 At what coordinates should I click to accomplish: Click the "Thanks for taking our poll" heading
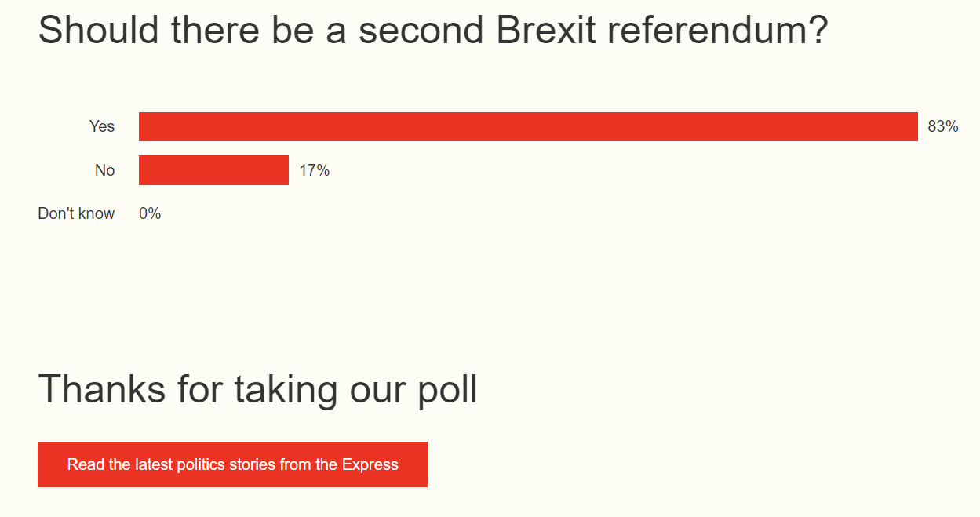click(x=257, y=389)
